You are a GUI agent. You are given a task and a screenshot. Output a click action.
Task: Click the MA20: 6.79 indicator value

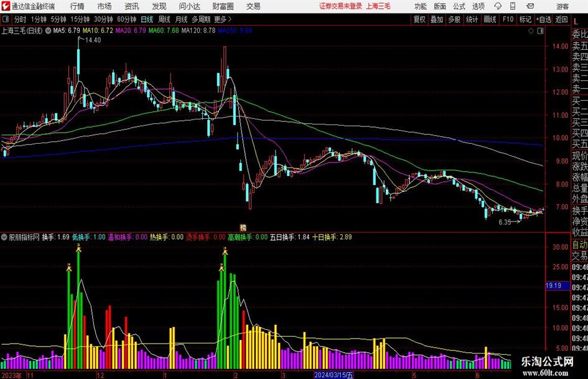pos(131,30)
